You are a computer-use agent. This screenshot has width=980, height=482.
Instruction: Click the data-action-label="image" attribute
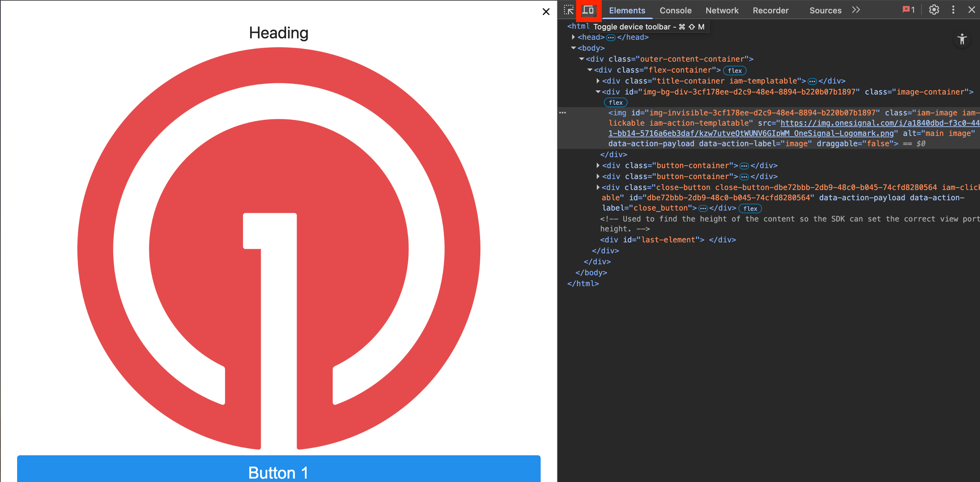click(755, 143)
